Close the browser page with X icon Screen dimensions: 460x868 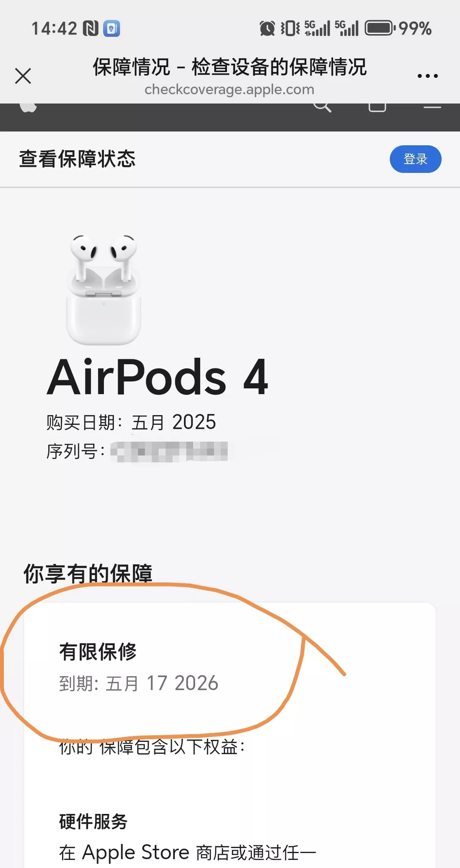(23, 76)
